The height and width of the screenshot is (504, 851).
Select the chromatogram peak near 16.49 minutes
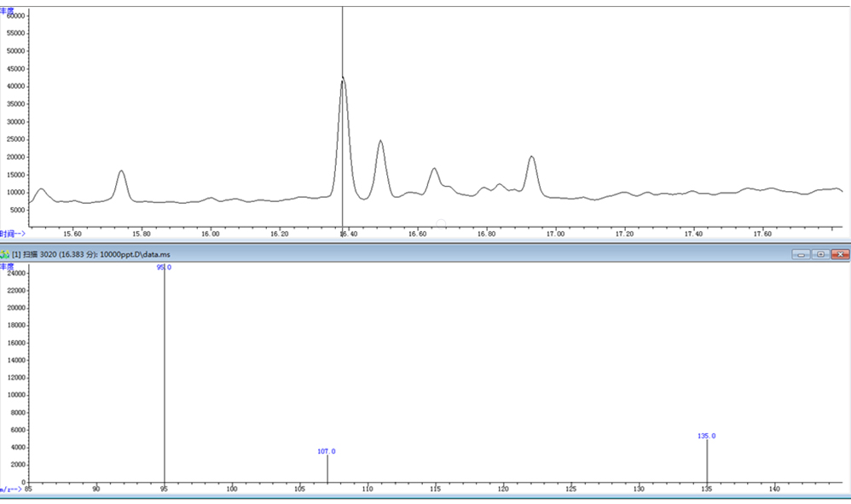[380, 142]
